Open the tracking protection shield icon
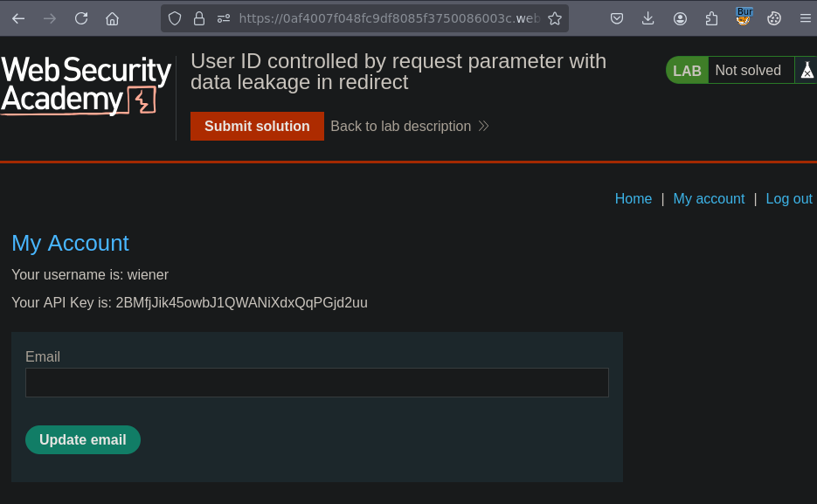Screen dimensions: 817x504 point(175,18)
